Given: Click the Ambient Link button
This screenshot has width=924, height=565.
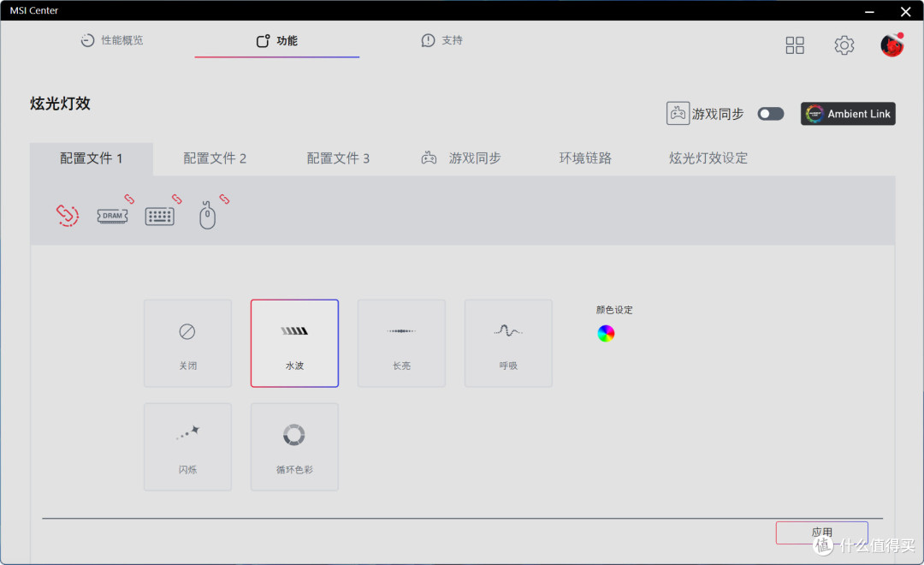Looking at the screenshot, I should (848, 114).
